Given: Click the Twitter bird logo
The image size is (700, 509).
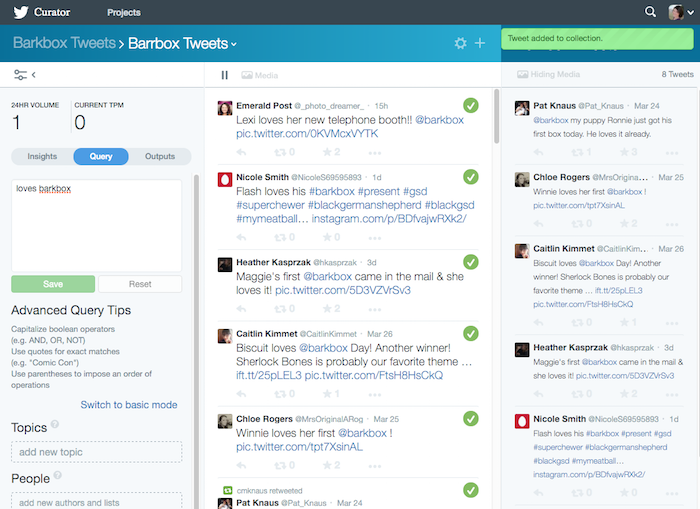Looking at the screenshot, I should pyautogui.click(x=21, y=12).
